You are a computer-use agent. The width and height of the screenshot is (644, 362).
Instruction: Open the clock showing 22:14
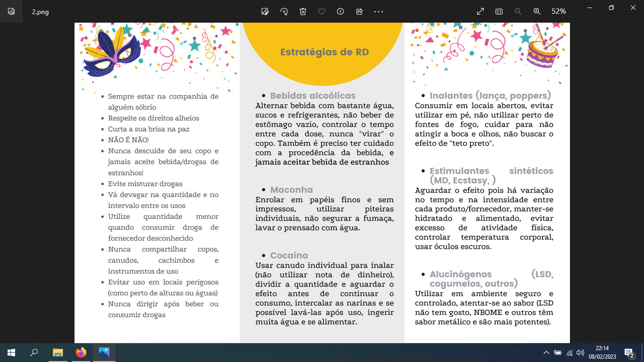602,353
